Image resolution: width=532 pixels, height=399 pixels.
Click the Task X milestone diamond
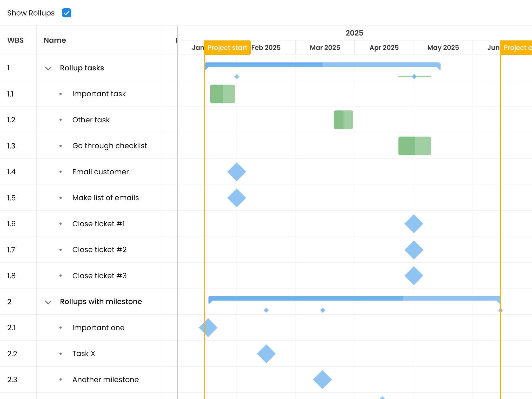point(266,354)
